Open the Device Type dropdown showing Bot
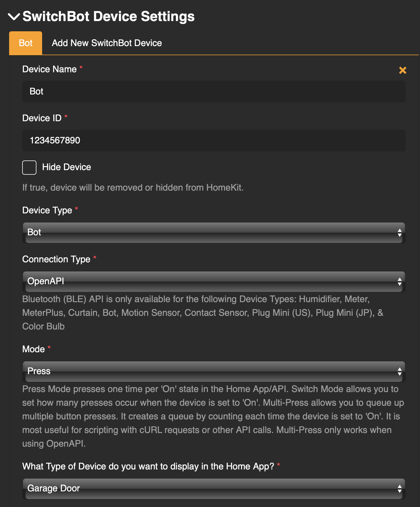The width and height of the screenshot is (420, 507). click(214, 233)
